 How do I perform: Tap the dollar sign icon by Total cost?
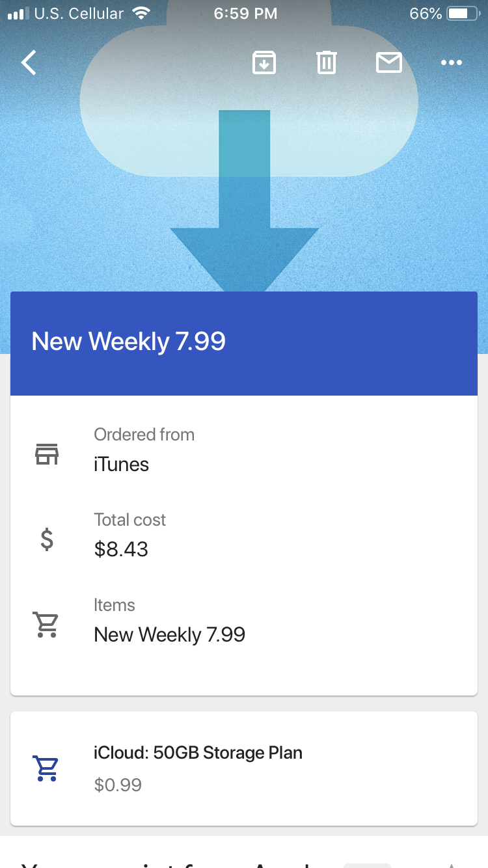click(47, 539)
